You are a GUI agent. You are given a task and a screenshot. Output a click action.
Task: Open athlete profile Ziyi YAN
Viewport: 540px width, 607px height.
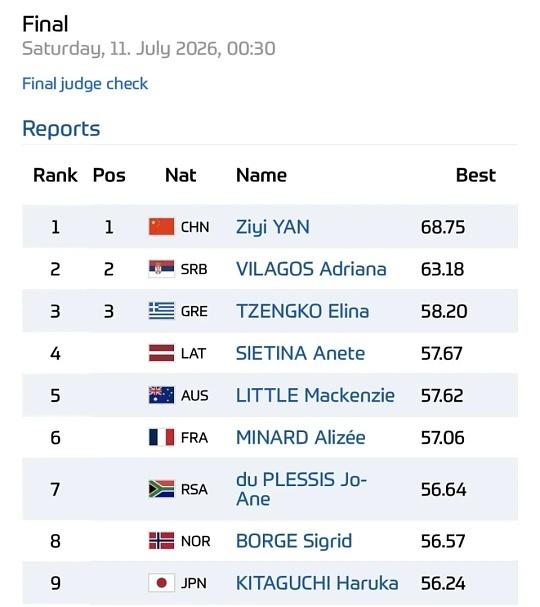tap(273, 227)
